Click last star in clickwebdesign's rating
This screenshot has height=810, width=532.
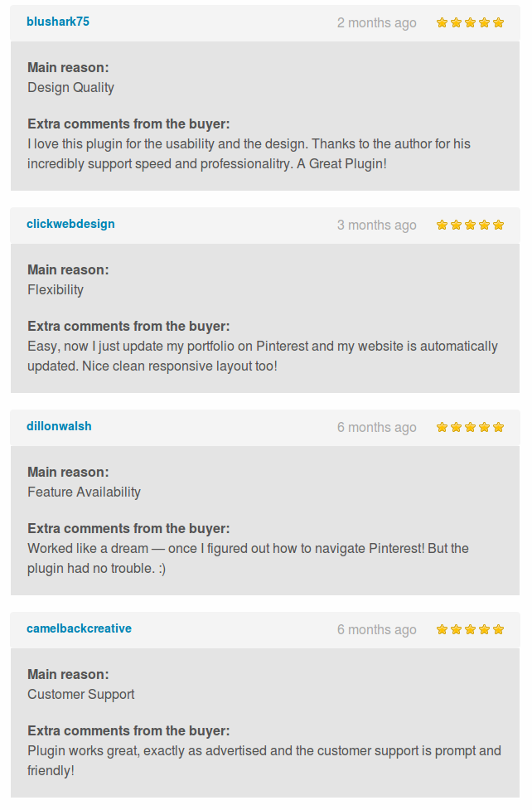498,225
